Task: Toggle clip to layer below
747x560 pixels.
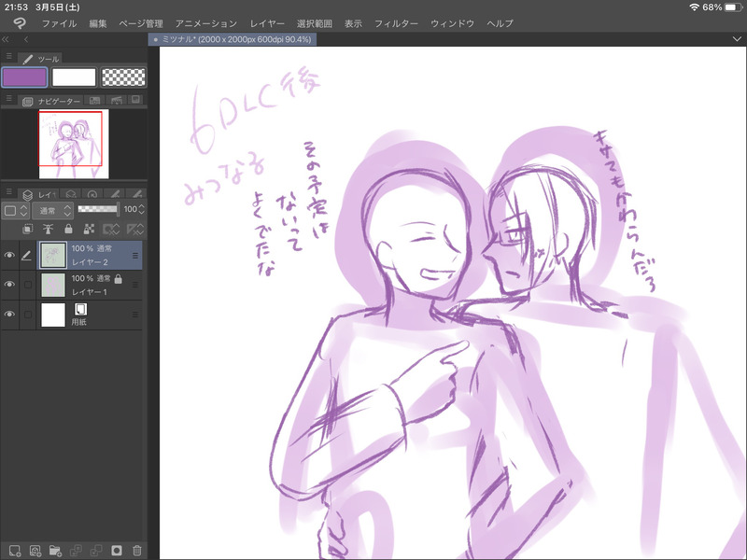Action: (x=28, y=230)
